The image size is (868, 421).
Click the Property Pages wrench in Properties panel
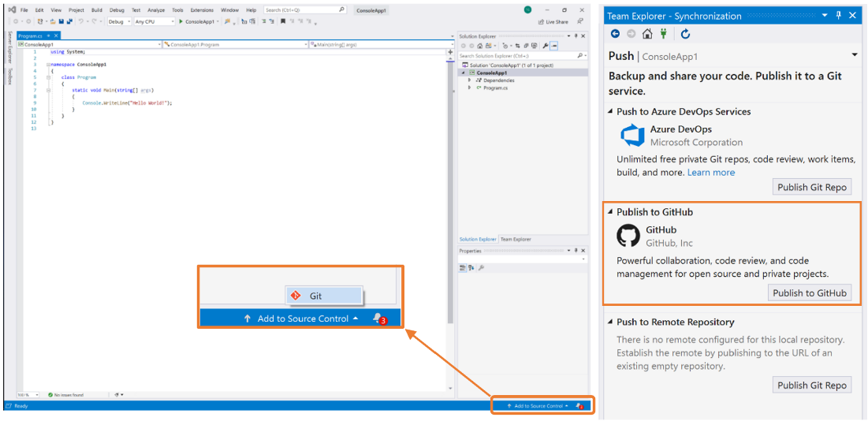[481, 268]
